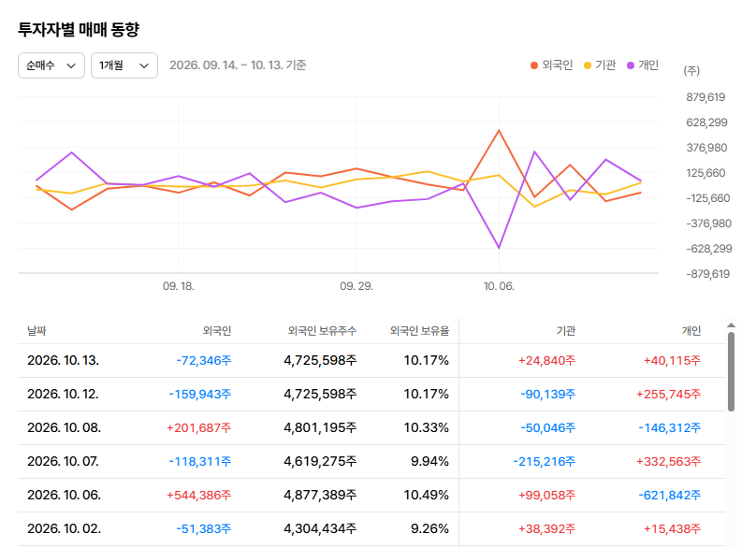
Task: Click the 9.26% ownership value
Action: 429,529
